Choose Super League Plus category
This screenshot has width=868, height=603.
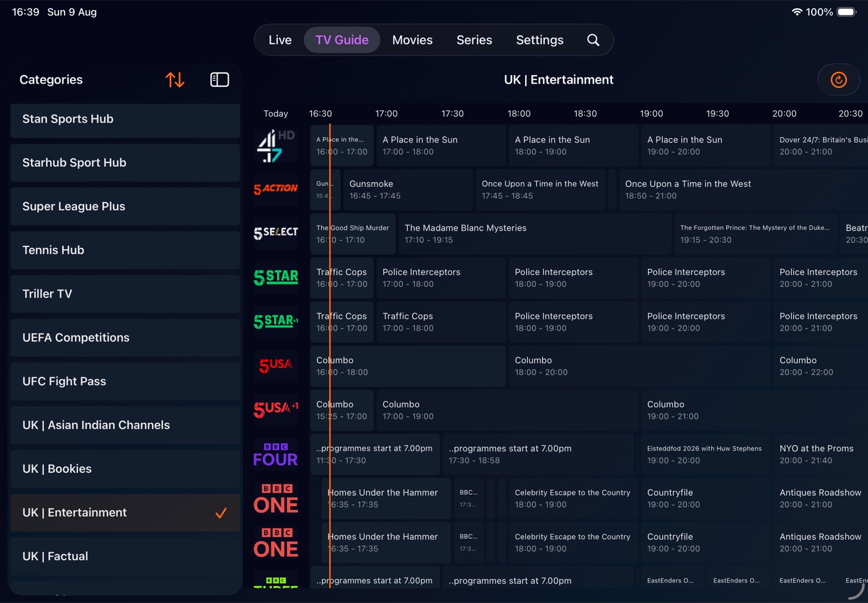point(125,206)
